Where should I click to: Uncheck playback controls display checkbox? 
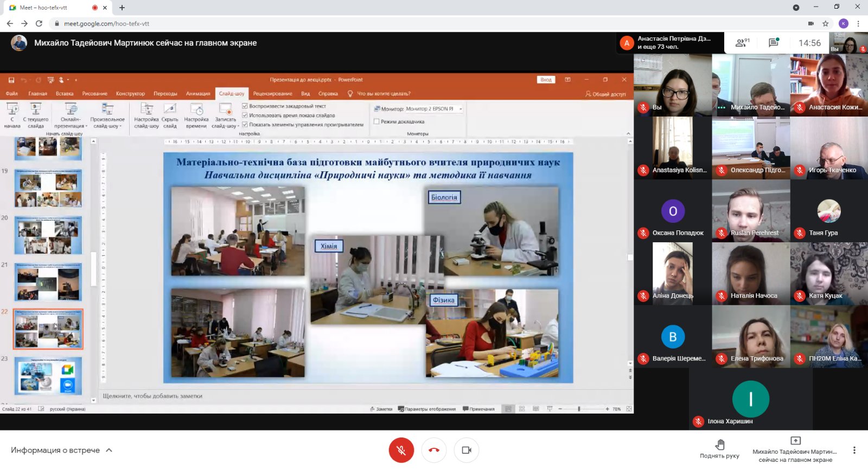245,125
